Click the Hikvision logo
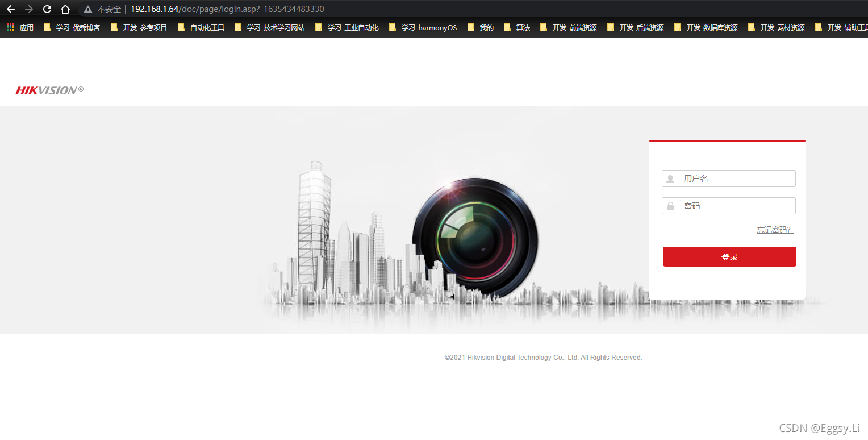 [49, 90]
